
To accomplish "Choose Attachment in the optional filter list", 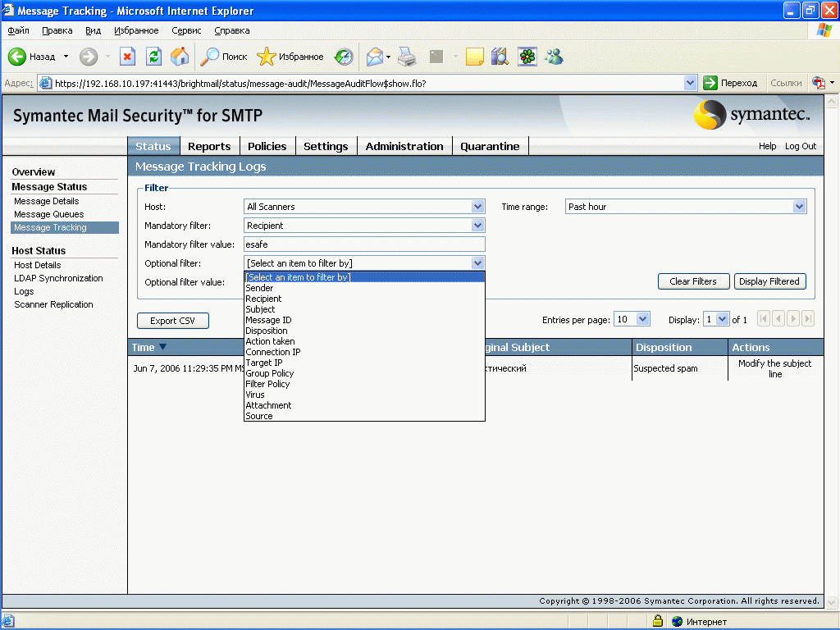I will coord(268,405).
